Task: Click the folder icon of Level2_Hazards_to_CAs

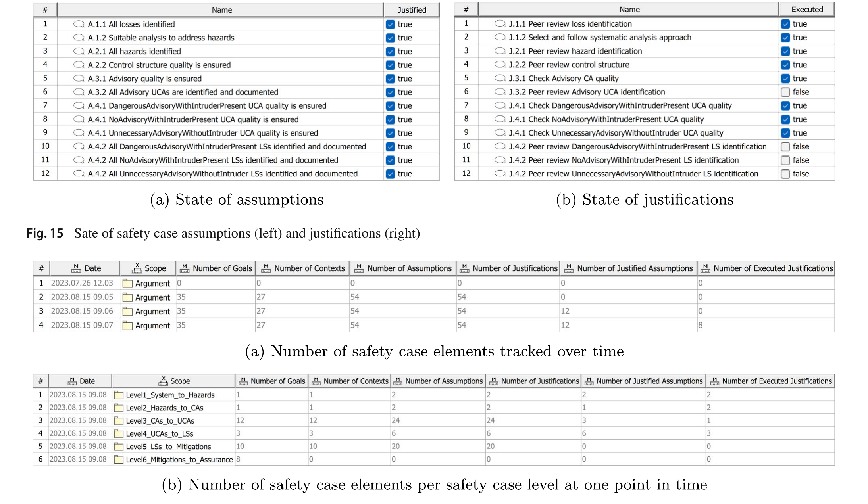Action: click(119, 408)
